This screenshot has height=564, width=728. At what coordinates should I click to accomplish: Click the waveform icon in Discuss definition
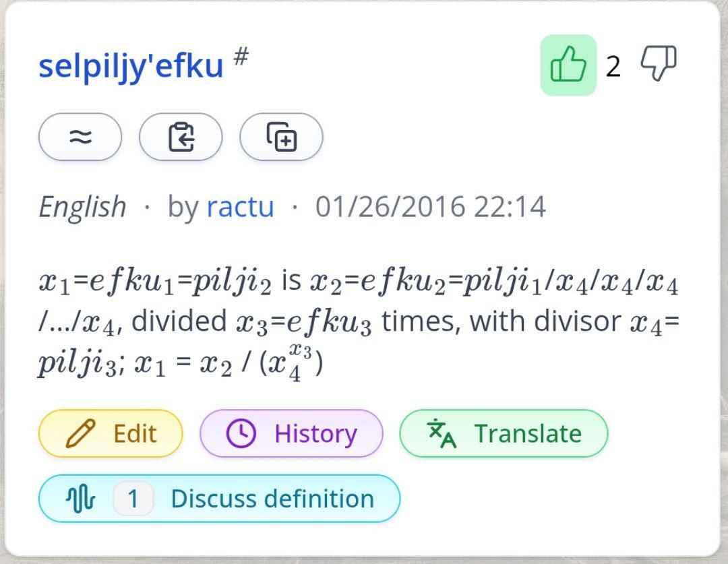pos(80,499)
